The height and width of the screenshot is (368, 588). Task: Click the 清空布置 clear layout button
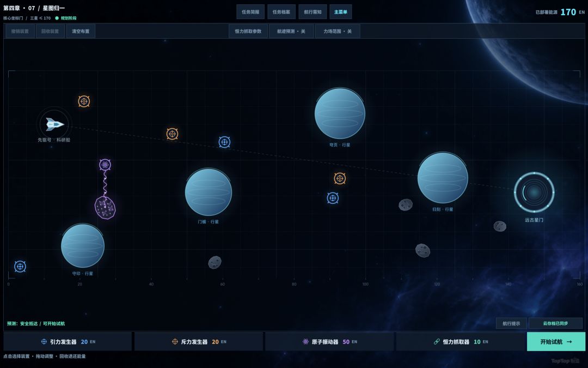tap(81, 31)
